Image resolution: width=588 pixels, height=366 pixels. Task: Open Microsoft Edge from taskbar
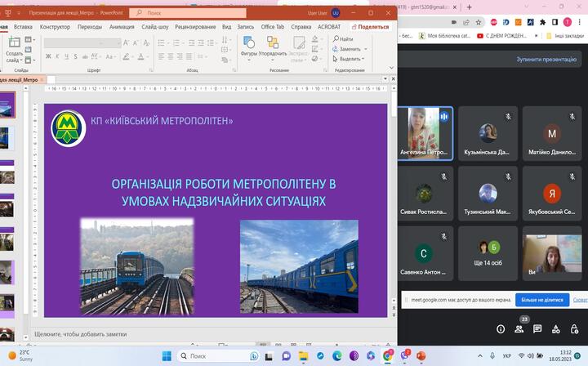tap(337, 356)
